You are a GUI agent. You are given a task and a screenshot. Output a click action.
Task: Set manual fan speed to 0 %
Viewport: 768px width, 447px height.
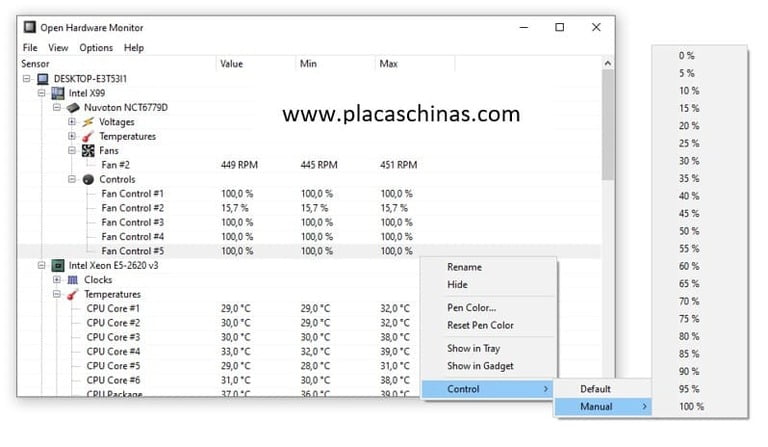tap(699, 56)
